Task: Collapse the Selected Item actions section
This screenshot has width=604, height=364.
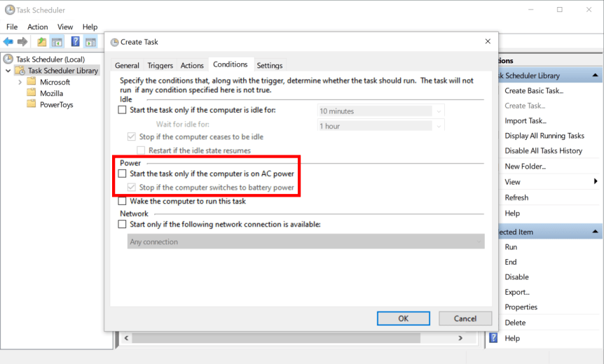Action: click(x=595, y=232)
